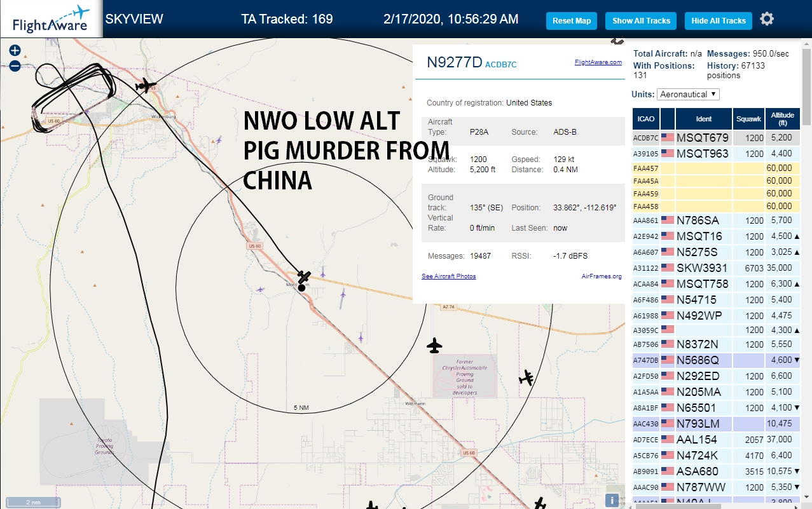Select FAA45A row in aircraft table

tap(717, 180)
